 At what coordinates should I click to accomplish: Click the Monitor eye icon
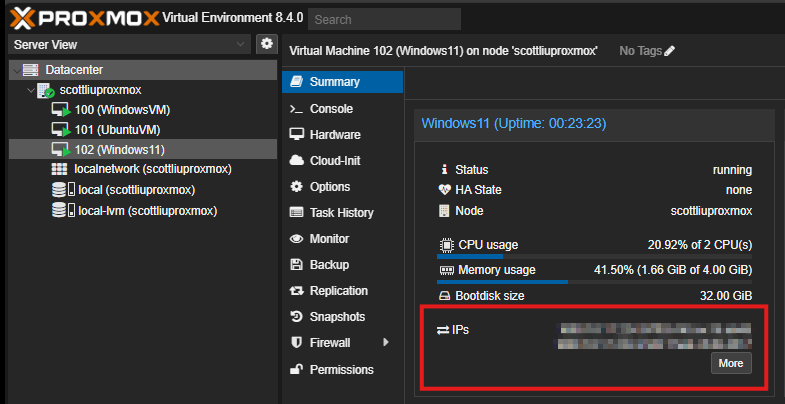296,239
